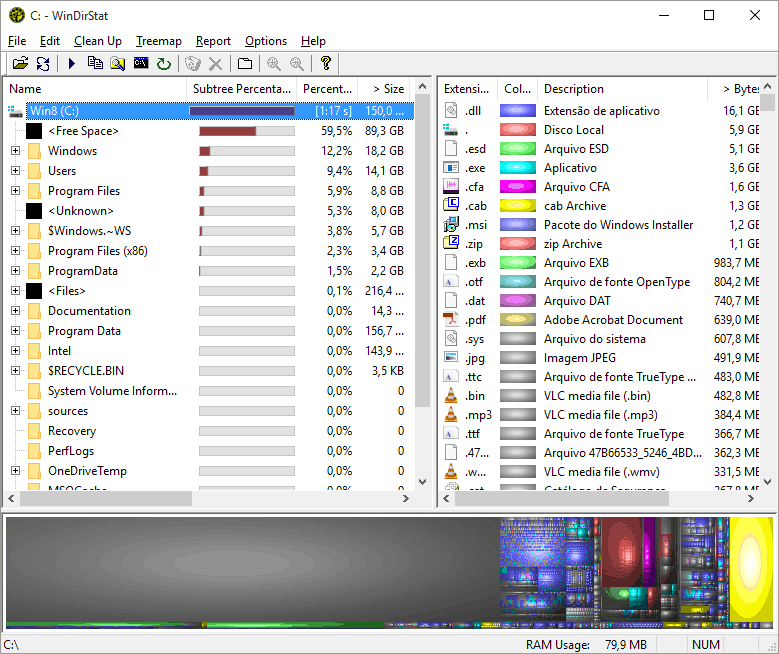
Task: Click the Explorer Here toolbar icon
Action: click(x=118, y=63)
